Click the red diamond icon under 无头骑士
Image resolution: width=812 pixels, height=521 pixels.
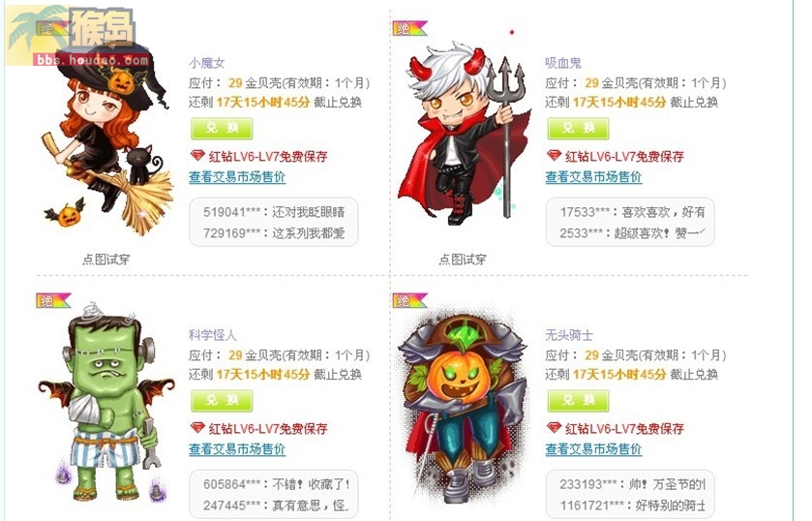coord(554,428)
